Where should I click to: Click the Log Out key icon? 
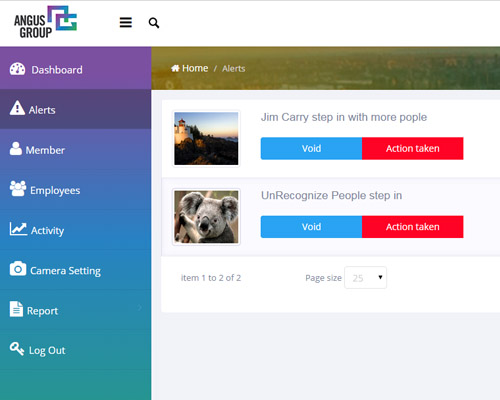coord(17,349)
